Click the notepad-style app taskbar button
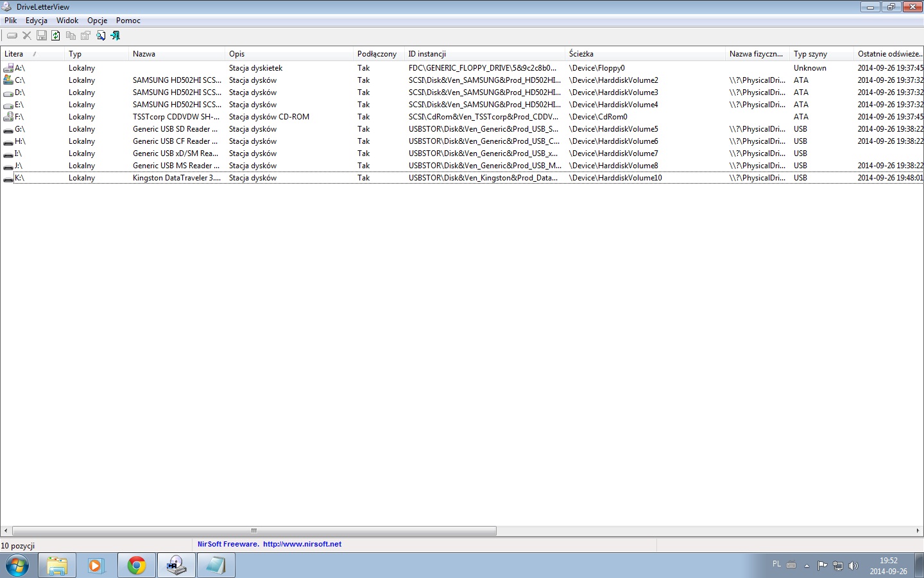 [x=216, y=566]
